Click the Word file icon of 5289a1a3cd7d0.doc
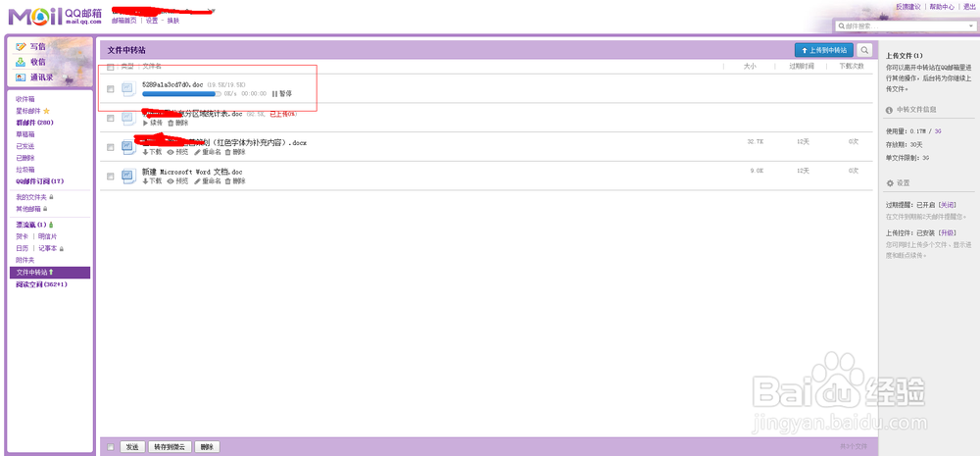 (x=128, y=89)
